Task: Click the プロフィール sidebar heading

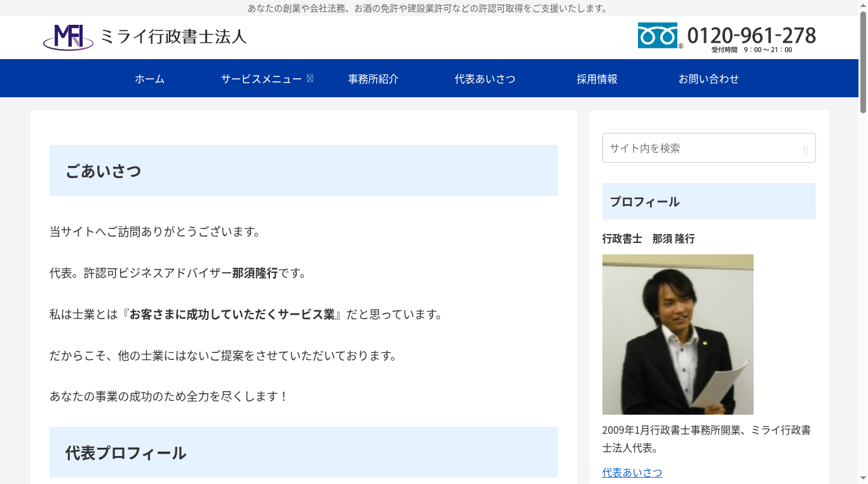Action: coord(644,201)
